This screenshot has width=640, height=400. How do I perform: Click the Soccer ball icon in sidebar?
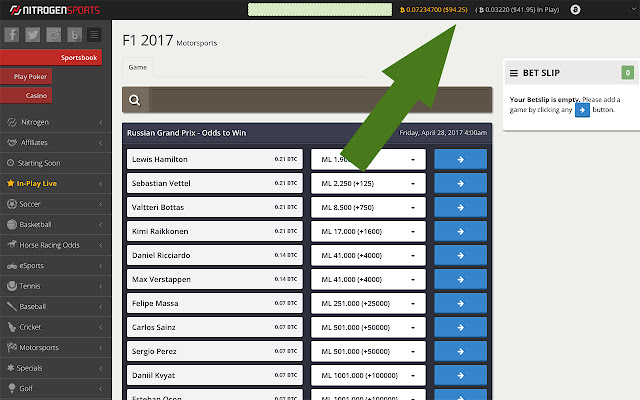(x=12, y=204)
